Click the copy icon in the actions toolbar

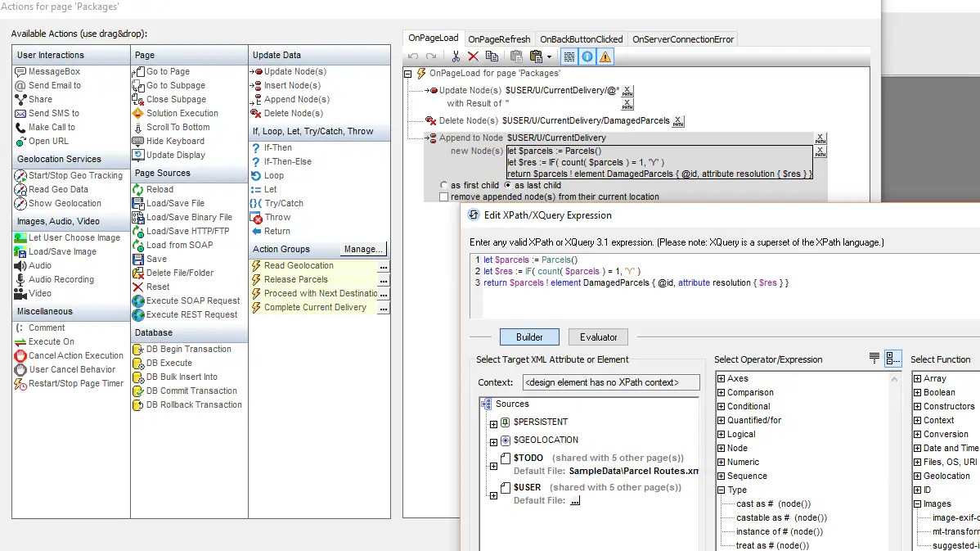(492, 57)
